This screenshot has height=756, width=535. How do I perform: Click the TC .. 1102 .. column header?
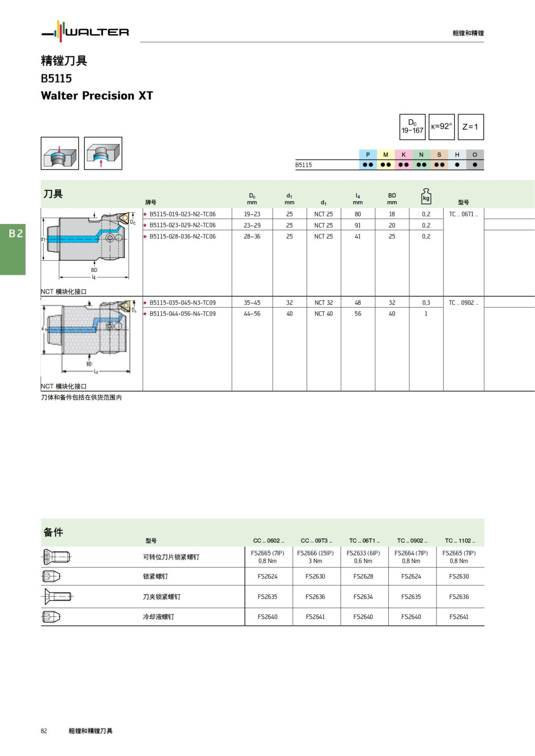coord(460,541)
